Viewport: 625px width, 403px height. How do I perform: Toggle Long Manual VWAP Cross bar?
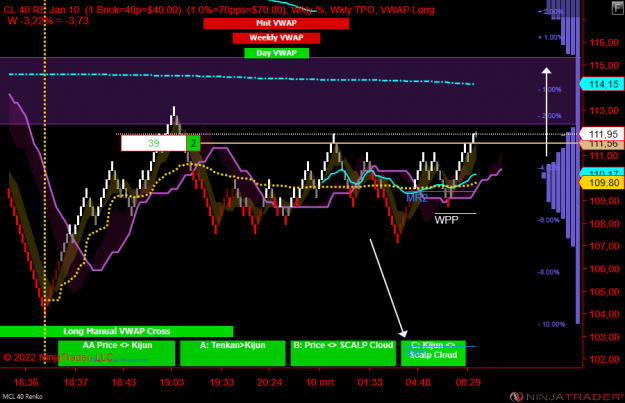[116, 331]
